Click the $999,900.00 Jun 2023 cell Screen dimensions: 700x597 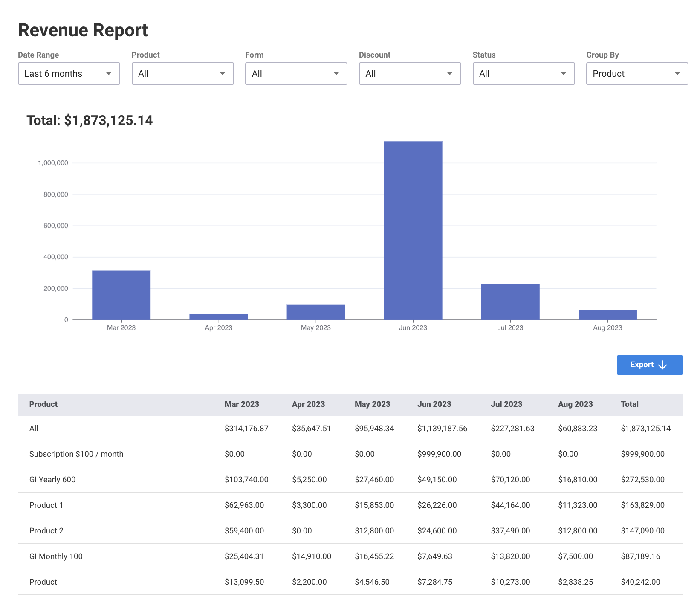click(x=439, y=454)
